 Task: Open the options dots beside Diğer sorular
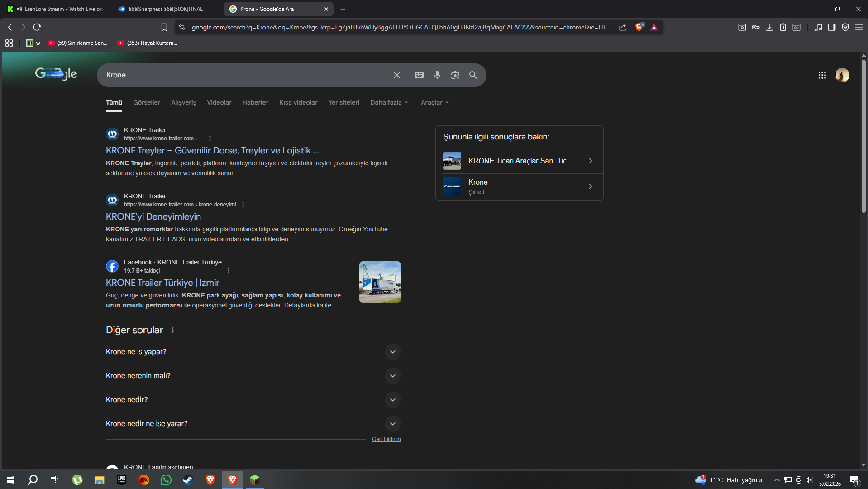pos(173,330)
